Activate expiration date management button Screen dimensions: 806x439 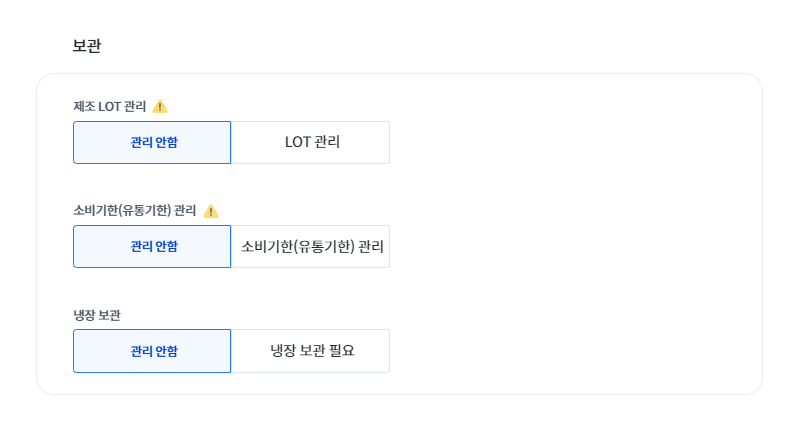point(311,246)
